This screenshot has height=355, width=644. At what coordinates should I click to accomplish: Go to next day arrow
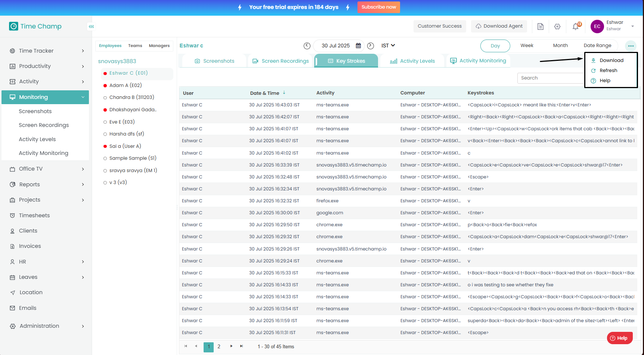371,46
